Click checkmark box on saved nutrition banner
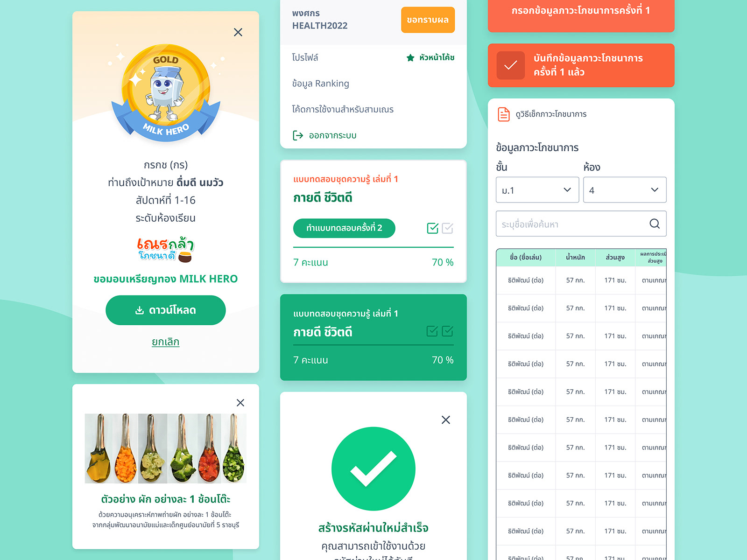The width and height of the screenshot is (747, 560). (511, 65)
